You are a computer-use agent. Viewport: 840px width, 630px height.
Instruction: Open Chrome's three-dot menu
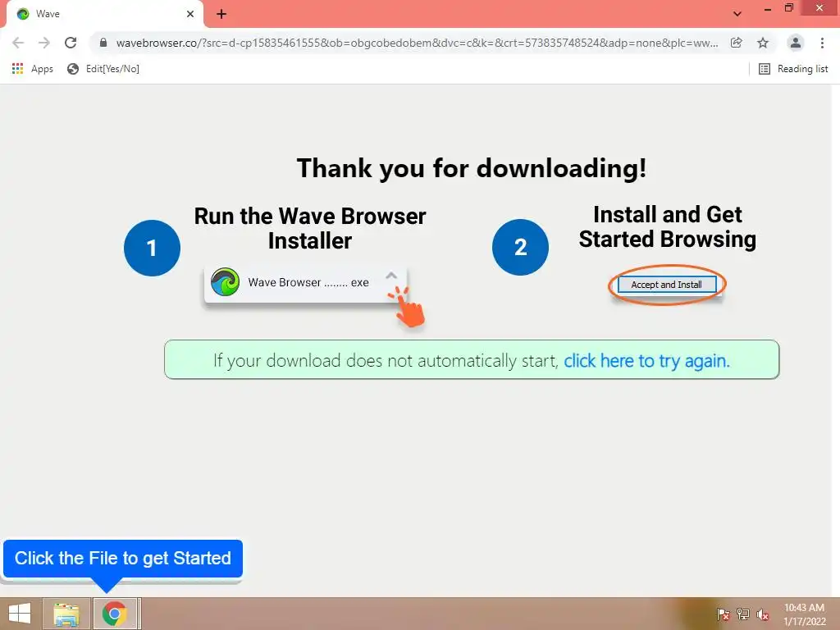tap(822, 43)
